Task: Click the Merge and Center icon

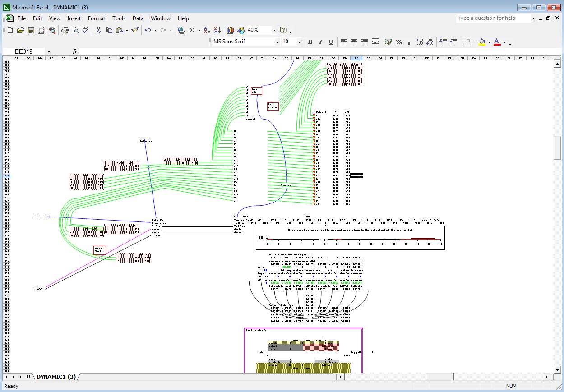Action: tap(375, 42)
